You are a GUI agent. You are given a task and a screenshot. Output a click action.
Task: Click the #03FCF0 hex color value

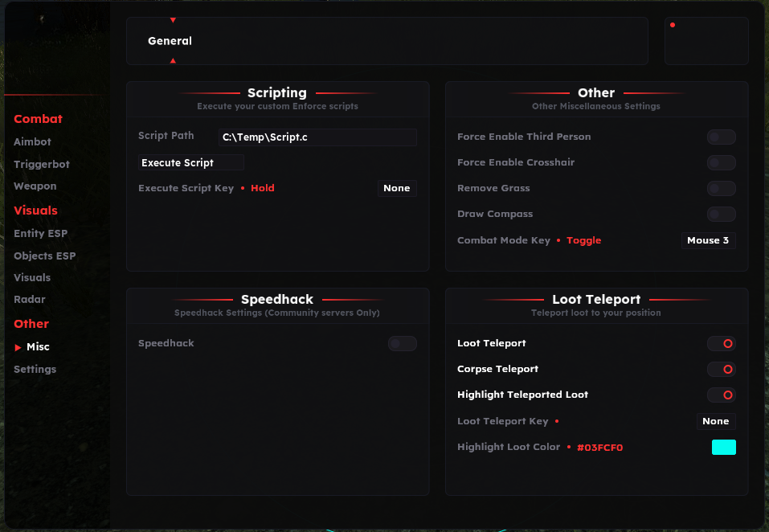tap(599, 447)
